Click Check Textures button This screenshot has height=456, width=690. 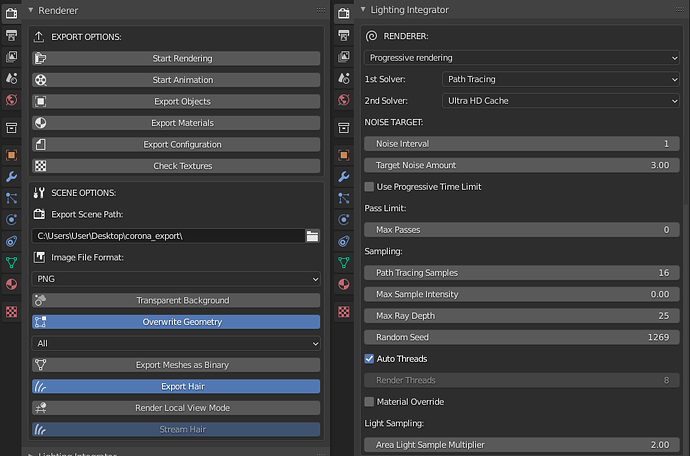click(176, 166)
